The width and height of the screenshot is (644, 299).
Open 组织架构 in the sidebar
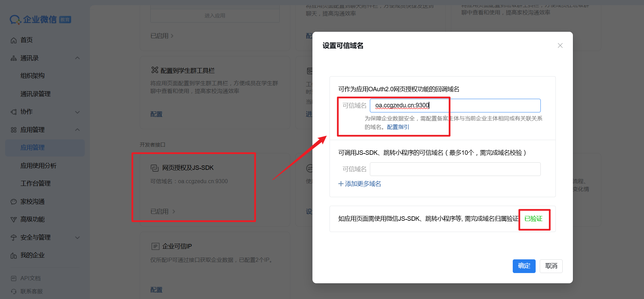pos(32,76)
